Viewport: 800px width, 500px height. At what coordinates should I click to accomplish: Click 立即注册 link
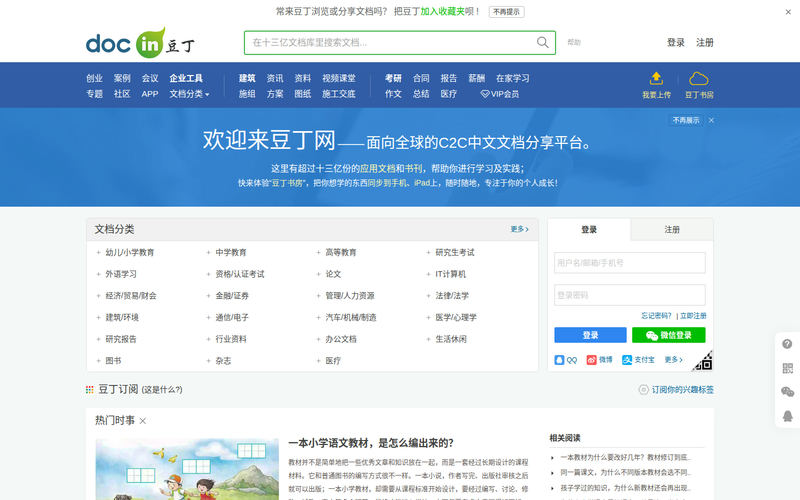point(693,316)
